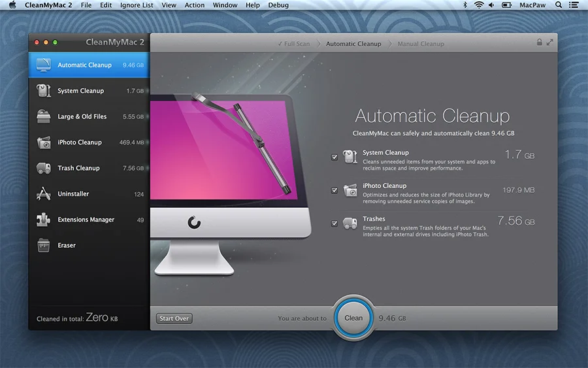This screenshot has height=368, width=588.
Task: Open the File menu
Action: click(86, 5)
